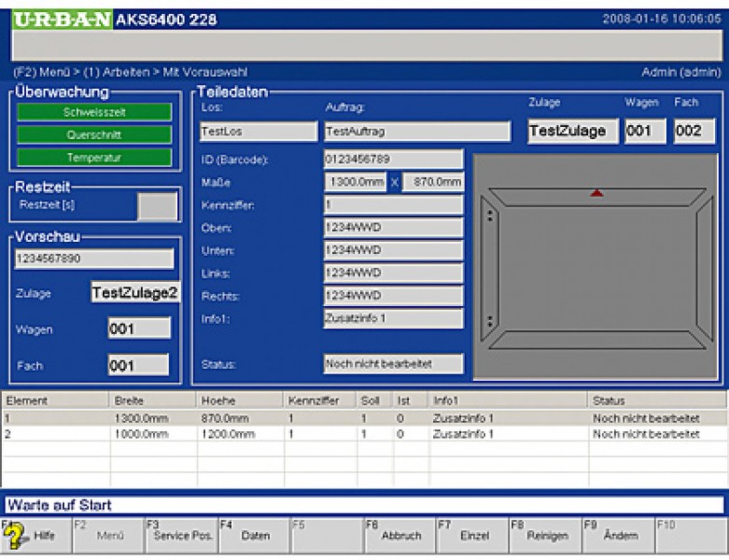Click the Los field TestLos
The height and width of the screenshot is (560, 729).
[x=259, y=132]
